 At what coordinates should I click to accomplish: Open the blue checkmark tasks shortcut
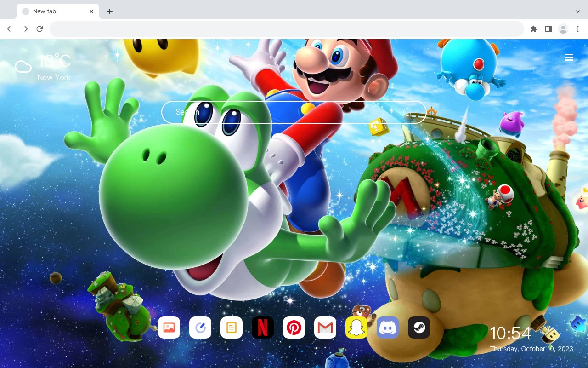pos(200,328)
